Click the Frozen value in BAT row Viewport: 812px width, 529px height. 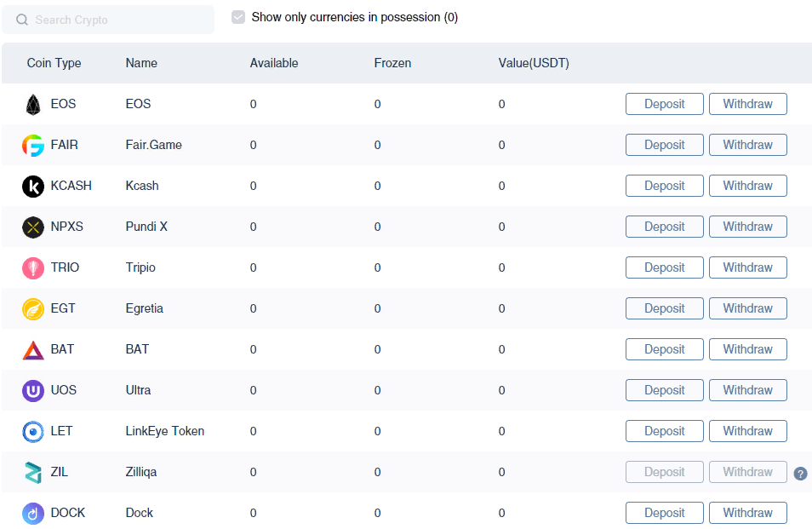tap(378, 350)
